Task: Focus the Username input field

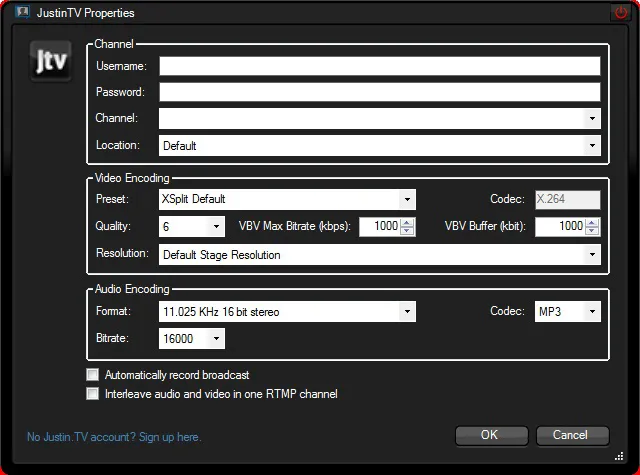Action: tap(380, 66)
